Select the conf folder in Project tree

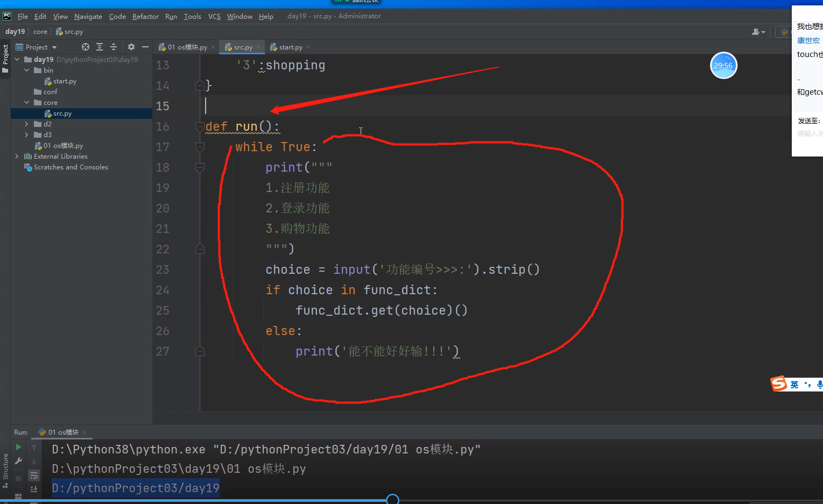[50, 92]
